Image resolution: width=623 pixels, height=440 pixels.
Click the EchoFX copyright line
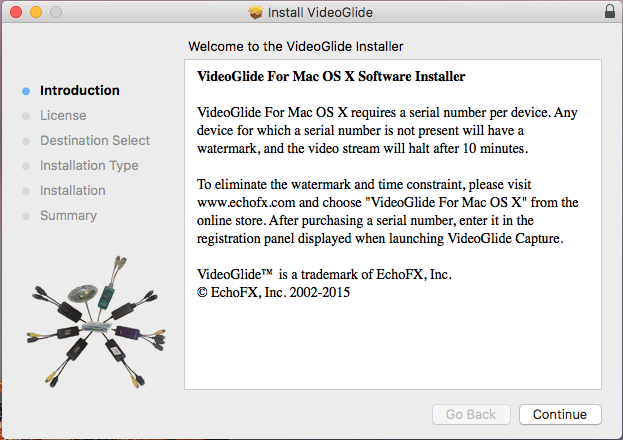pyautogui.click(x=274, y=293)
